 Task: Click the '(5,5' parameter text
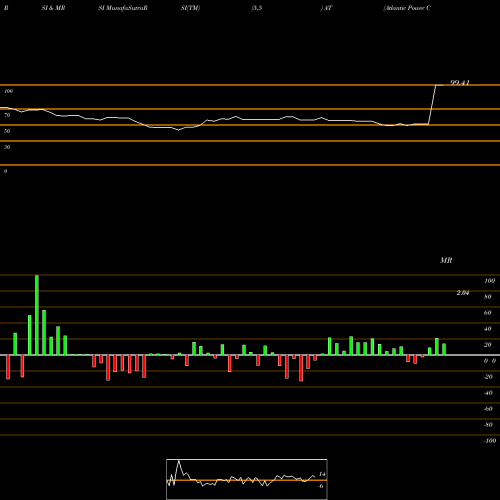257,8
